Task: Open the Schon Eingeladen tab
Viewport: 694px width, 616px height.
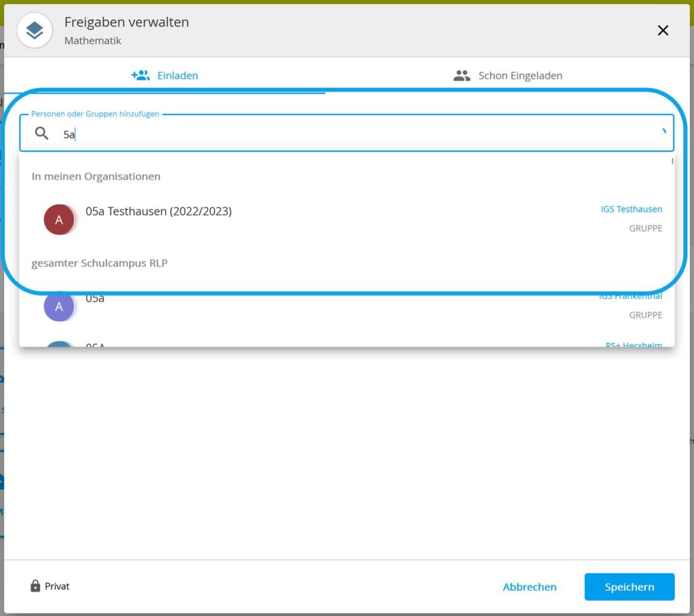Action: (508, 76)
